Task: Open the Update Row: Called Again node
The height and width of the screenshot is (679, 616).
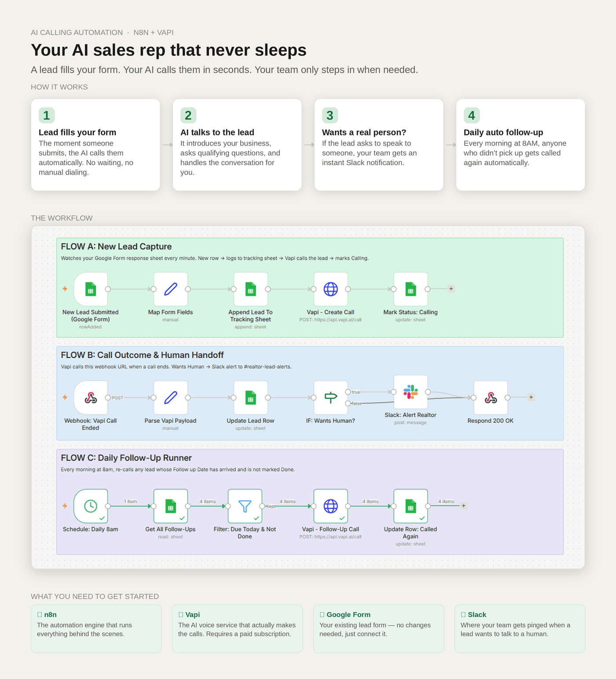Action: [411, 506]
